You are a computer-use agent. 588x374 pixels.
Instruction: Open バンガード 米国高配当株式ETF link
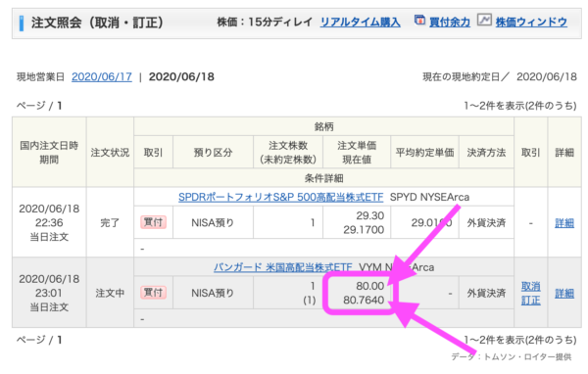pyautogui.click(x=283, y=267)
